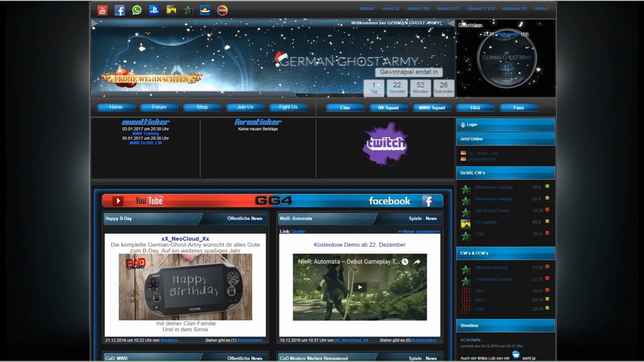Open the Facebook icon in top bar

tap(119, 10)
